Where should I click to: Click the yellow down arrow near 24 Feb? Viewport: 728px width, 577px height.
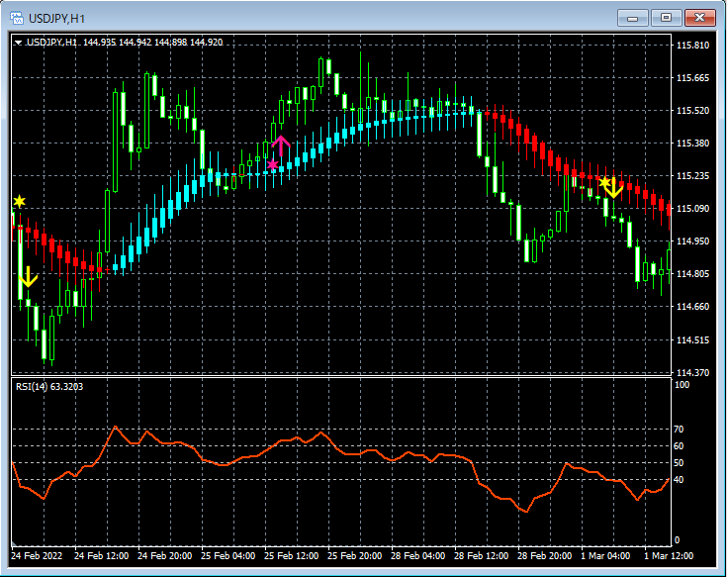[x=28, y=277]
